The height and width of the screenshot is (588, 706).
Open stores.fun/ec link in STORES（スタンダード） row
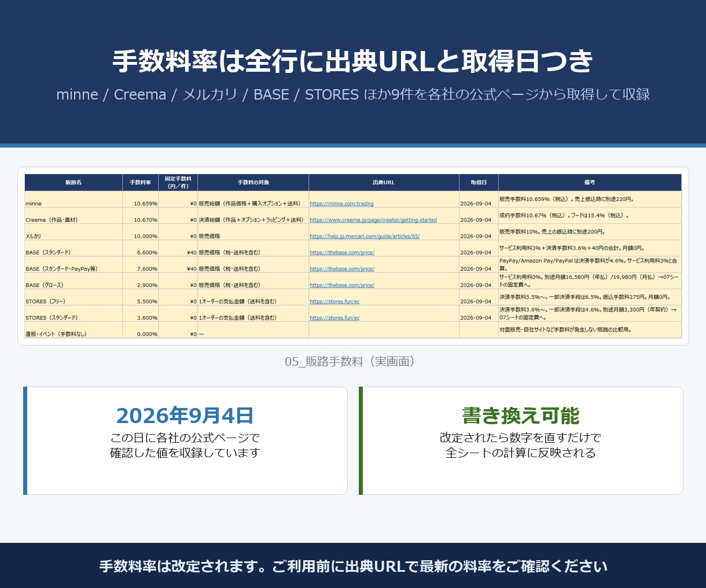(x=334, y=317)
